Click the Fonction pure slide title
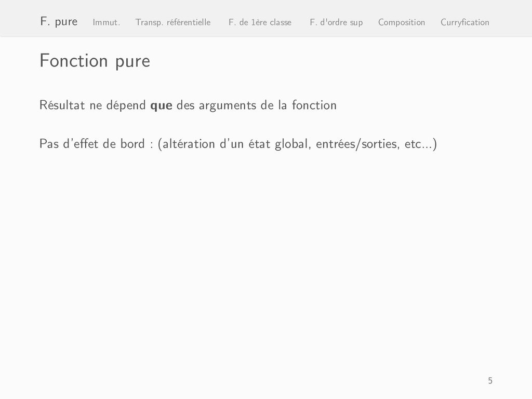The height and width of the screenshot is (399, 532). point(95,61)
